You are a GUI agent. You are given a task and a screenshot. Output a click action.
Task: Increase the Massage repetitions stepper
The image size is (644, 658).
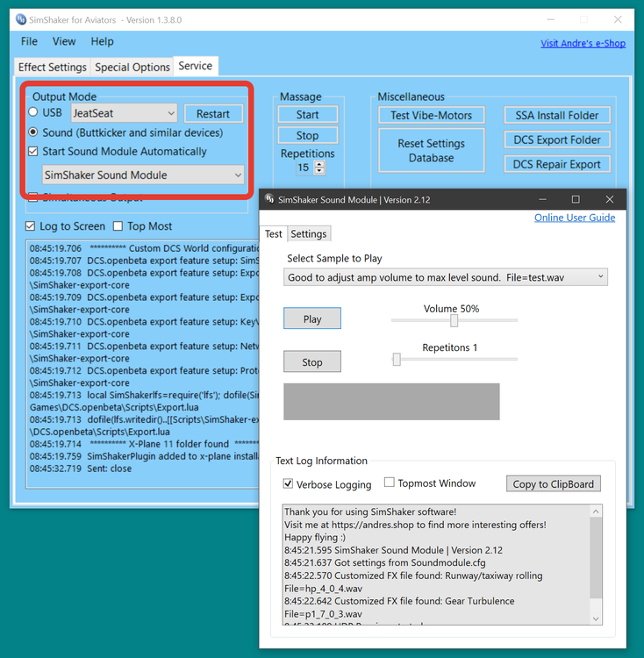pos(319,164)
